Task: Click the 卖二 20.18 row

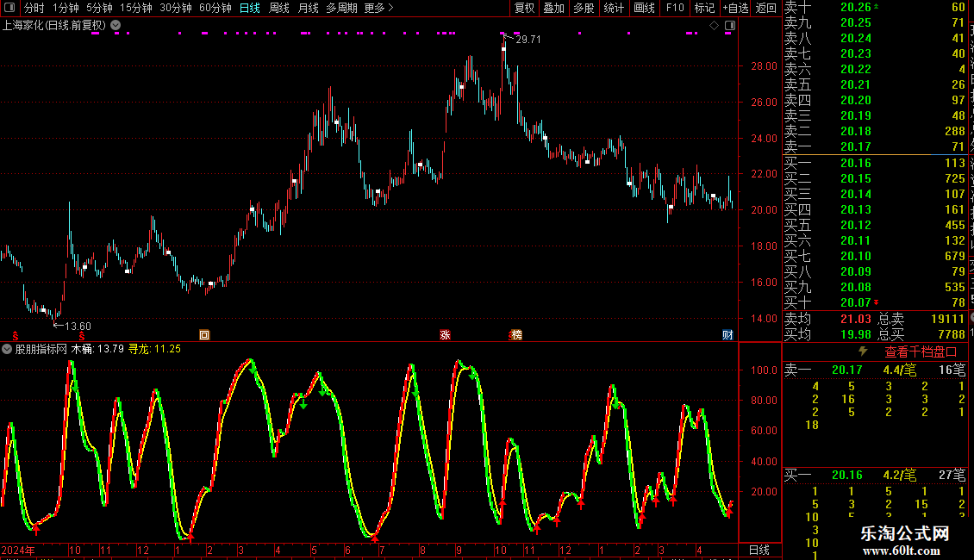Action: [x=875, y=131]
